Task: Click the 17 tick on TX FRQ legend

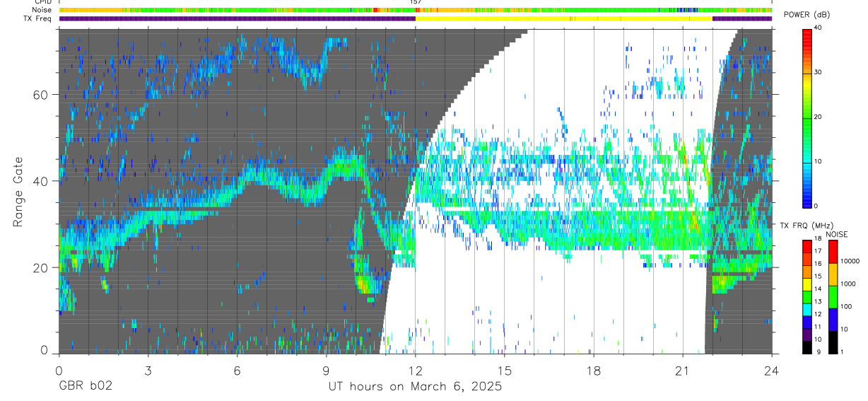Action: [x=817, y=252]
